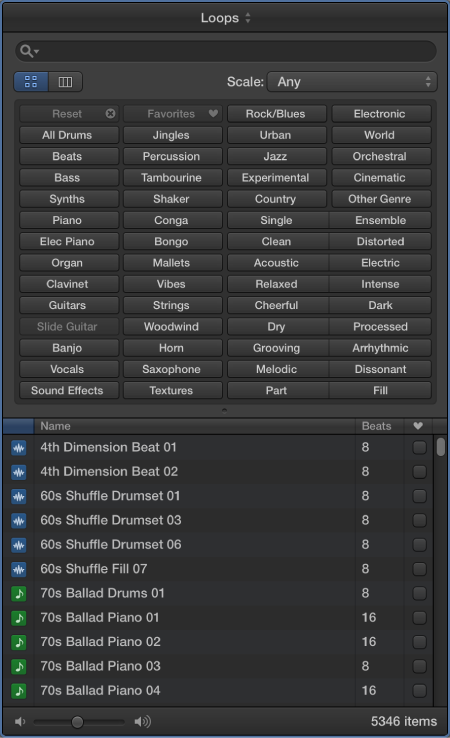This screenshot has height=738, width=450.
Task: Click the loud speaker volume icon
Action: pos(143,721)
